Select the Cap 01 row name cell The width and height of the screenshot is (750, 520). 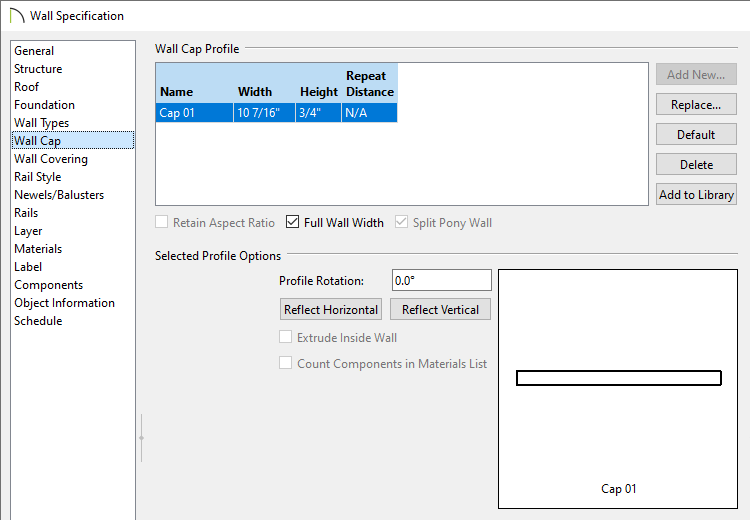[194, 113]
